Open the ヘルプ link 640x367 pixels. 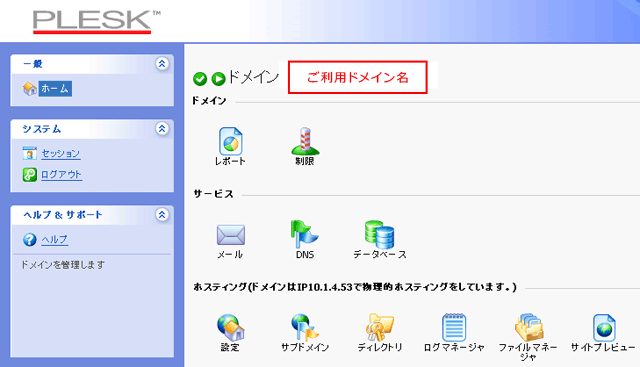[54, 240]
